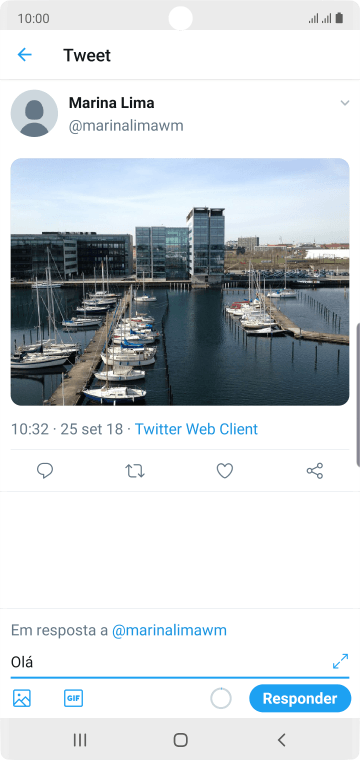Like the tweet with the heart icon
The height and width of the screenshot is (760, 360).
tap(225, 471)
